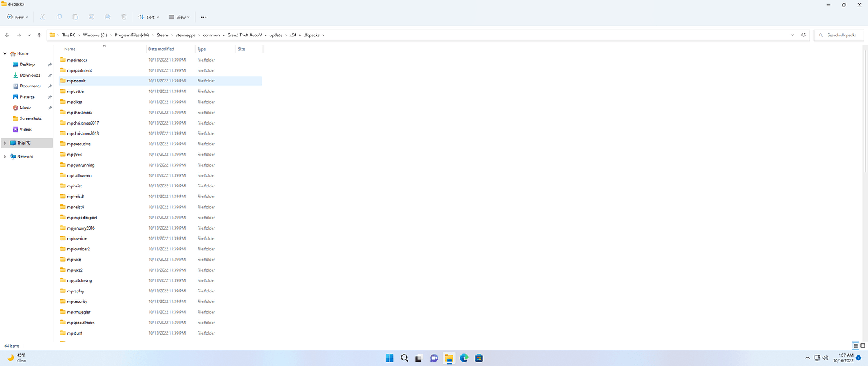
Task: Launch Microsoft Edge from the taskbar
Action: [x=464, y=357]
